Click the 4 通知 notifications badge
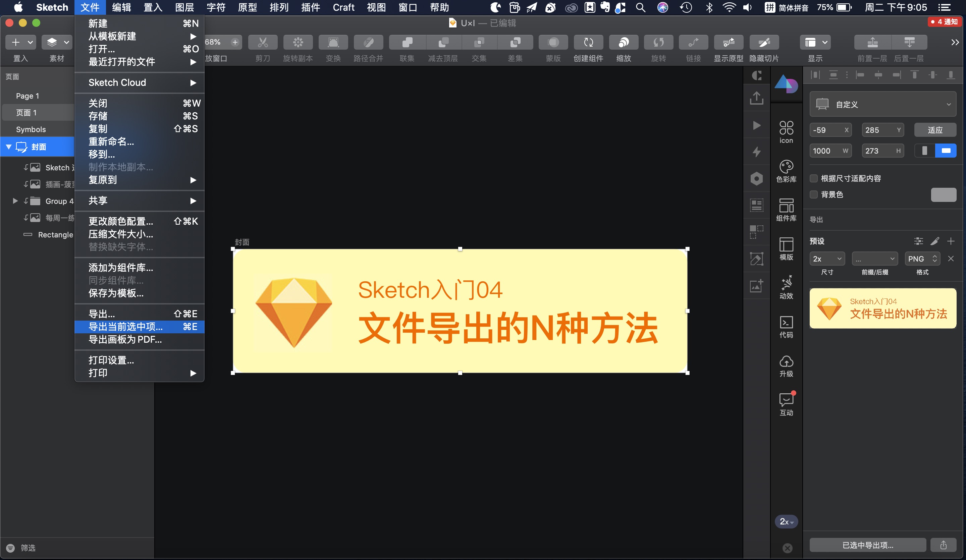966x560 pixels. pyautogui.click(x=945, y=22)
